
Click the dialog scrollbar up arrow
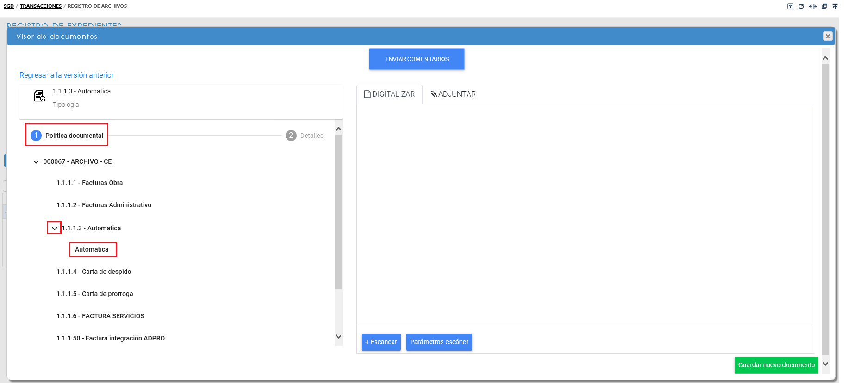tap(825, 58)
